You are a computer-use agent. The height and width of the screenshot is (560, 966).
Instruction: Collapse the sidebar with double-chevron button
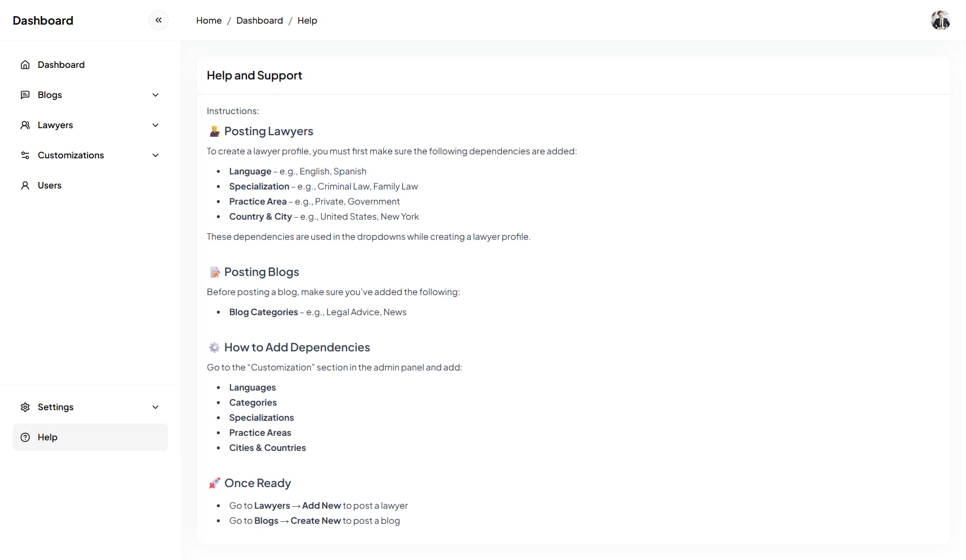tap(158, 21)
